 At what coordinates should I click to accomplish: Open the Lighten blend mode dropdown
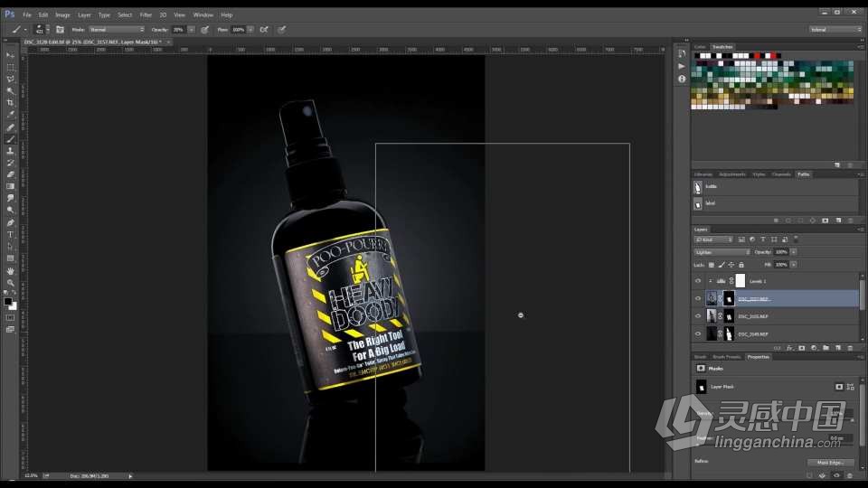click(721, 252)
